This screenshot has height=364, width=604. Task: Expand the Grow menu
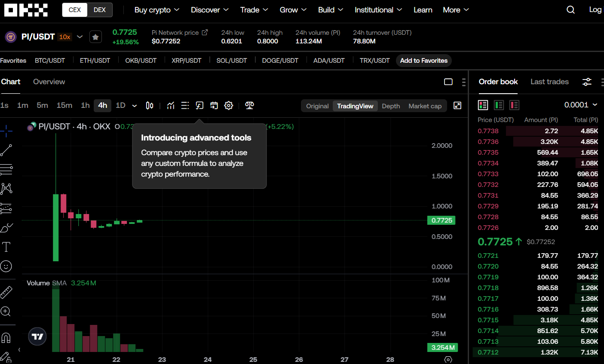point(293,10)
